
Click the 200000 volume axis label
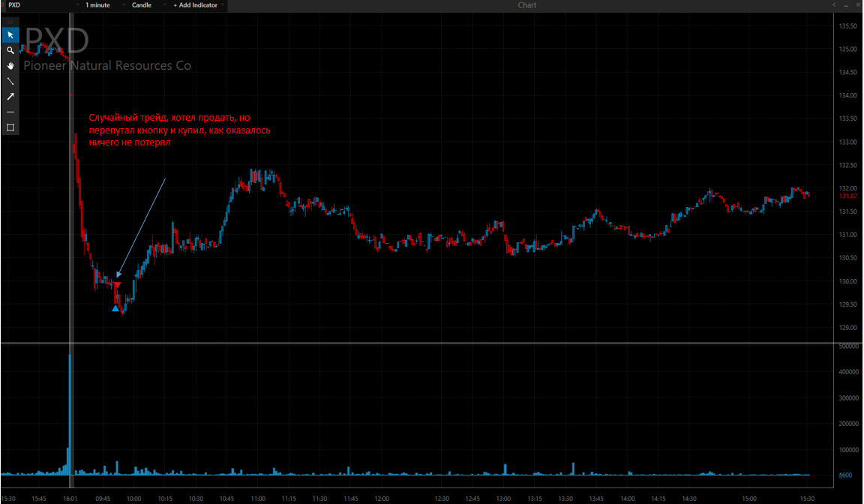click(x=849, y=424)
